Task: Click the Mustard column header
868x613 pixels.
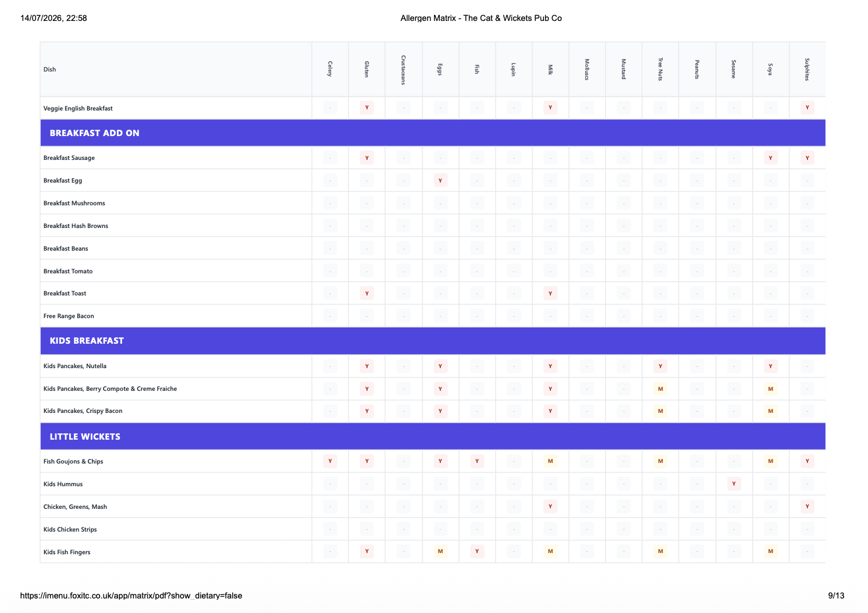Action: pyautogui.click(x=624, y=69)
